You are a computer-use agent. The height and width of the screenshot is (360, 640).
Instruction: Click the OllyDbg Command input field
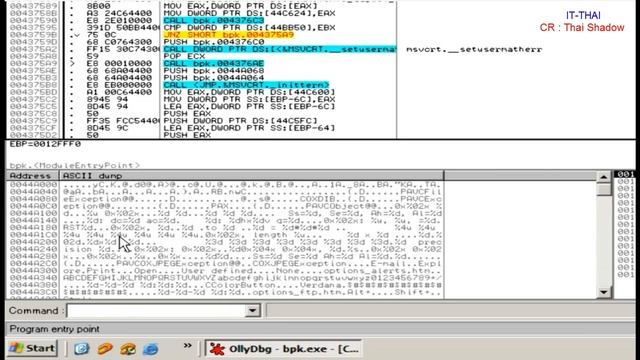(x=157, y=311)
